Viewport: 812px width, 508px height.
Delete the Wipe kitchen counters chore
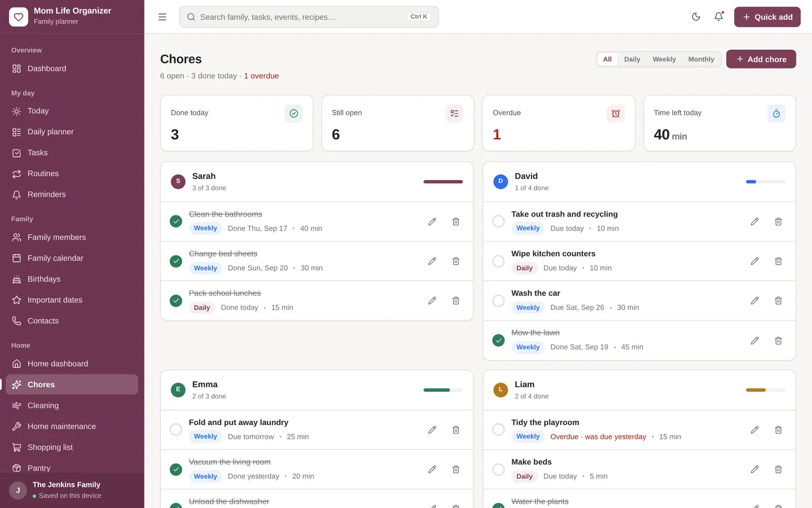tap(778, 261)
